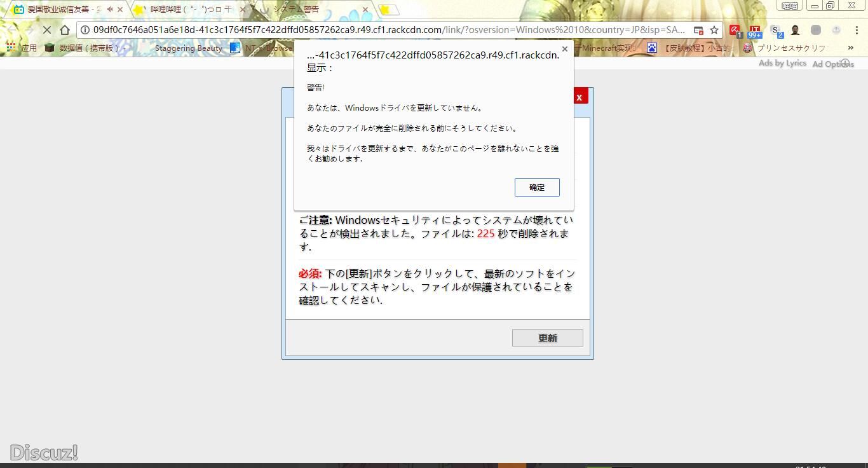Close the 爱国敬业诚信友善 tab
Image resolution: width=868 pixels, height=468 pixels.
[120, 10]
